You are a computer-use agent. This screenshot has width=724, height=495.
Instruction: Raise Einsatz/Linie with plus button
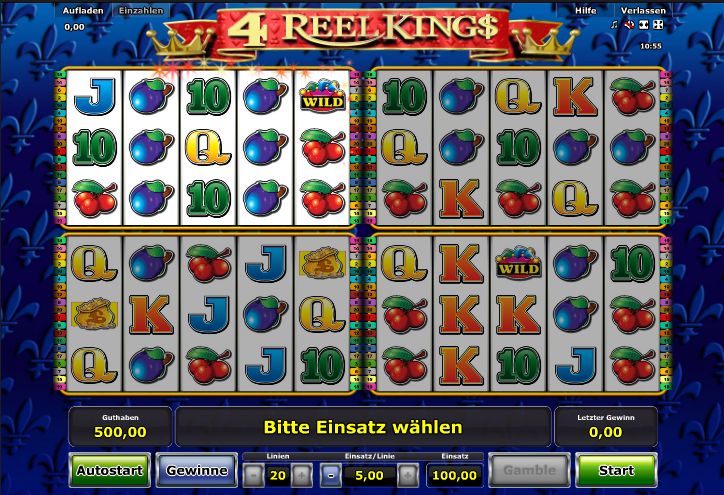click(408, 475)
